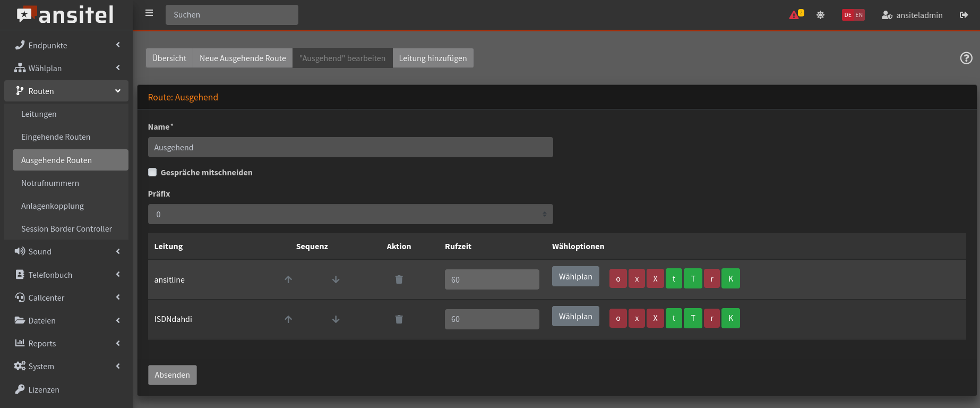Toggle the brightness theme icon
This screenshot has width=980, height=408.
820,15
